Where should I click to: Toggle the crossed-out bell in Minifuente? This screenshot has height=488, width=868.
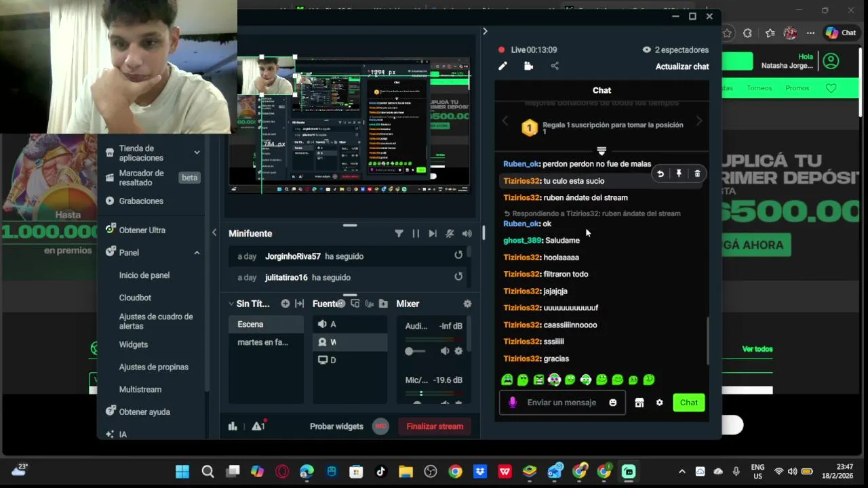(450, 233)
